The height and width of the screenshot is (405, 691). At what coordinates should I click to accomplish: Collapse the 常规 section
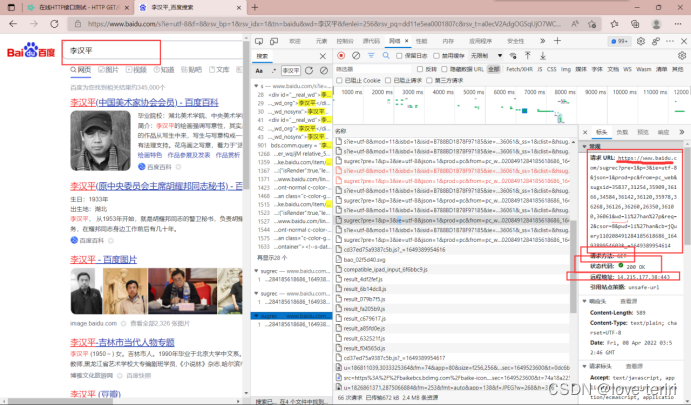[x=585, y=146]
